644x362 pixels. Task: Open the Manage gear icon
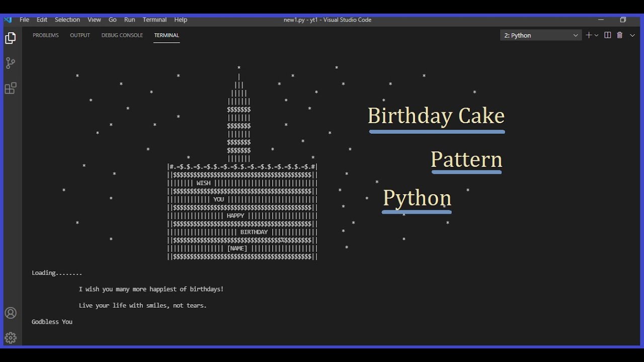[x=11, y=338]
